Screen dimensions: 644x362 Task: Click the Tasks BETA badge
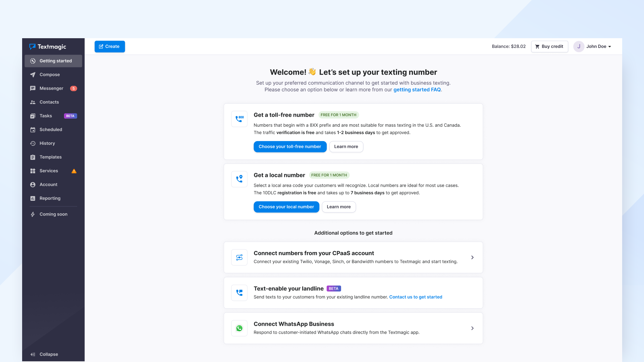pos(70,116)
